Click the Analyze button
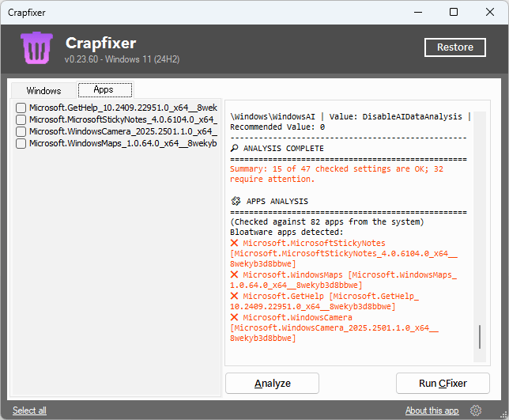This screenshot has width=509, height=420. tap(272, 384)
